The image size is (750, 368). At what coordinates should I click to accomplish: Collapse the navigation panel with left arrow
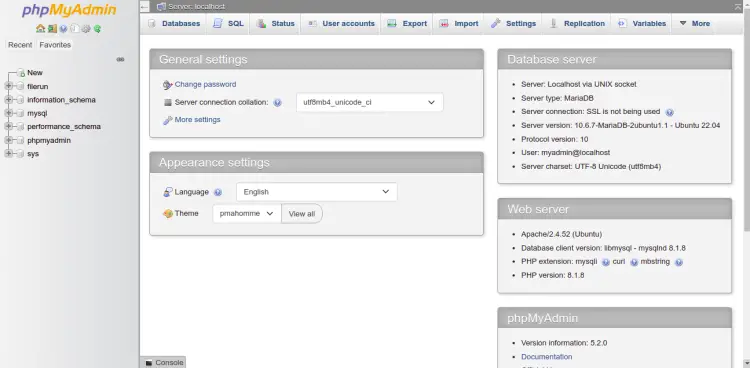[x=145, y=7]
